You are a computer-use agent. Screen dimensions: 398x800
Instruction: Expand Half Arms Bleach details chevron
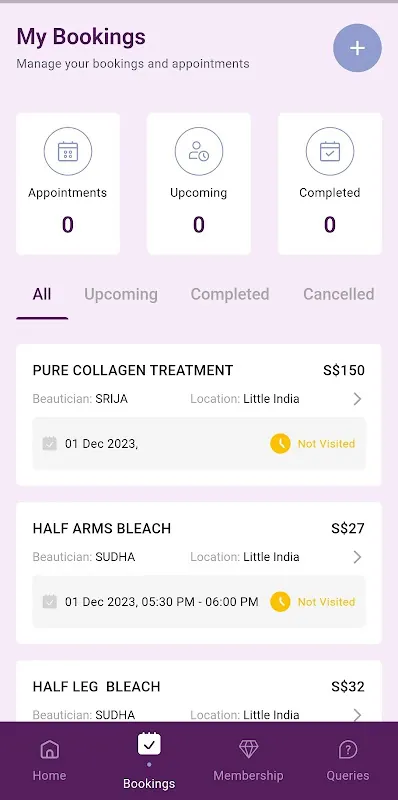357,557
